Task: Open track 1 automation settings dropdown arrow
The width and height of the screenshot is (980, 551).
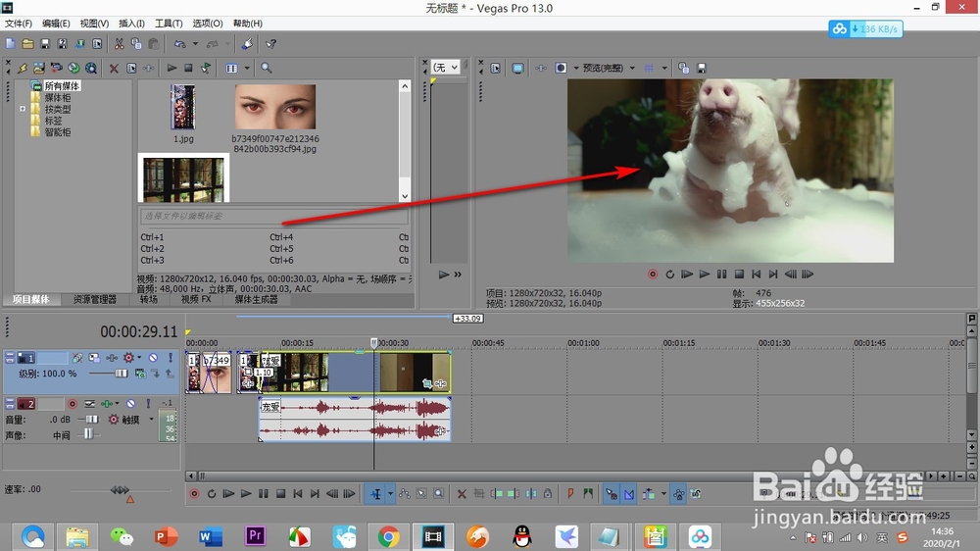Action: tap(139, 358)
